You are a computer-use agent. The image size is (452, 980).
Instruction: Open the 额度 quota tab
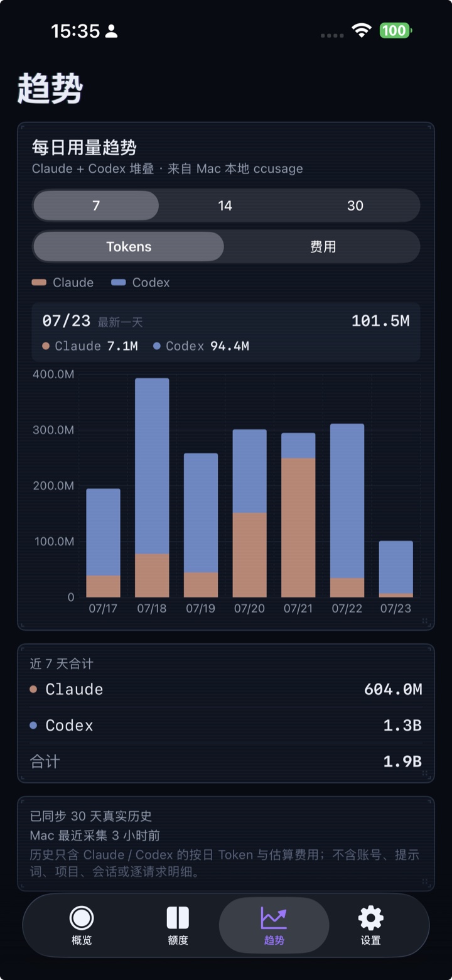(x=178, y=926)
